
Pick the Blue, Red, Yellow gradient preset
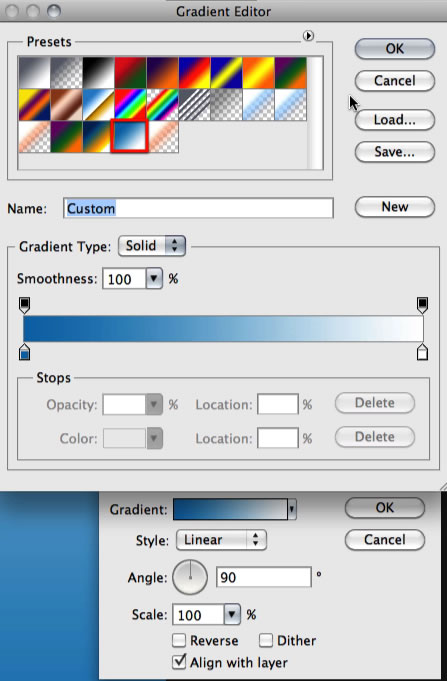195,73
